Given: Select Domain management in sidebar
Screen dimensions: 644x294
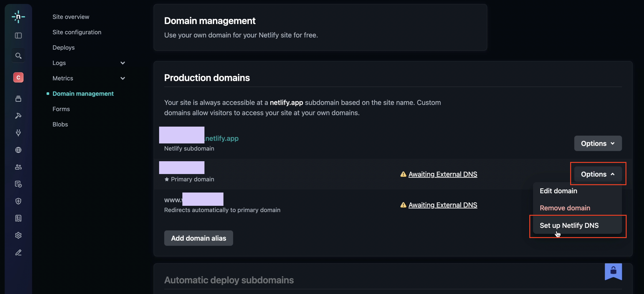Looking at the screenshot, I should pyautogui.click(x=83, y=94).
